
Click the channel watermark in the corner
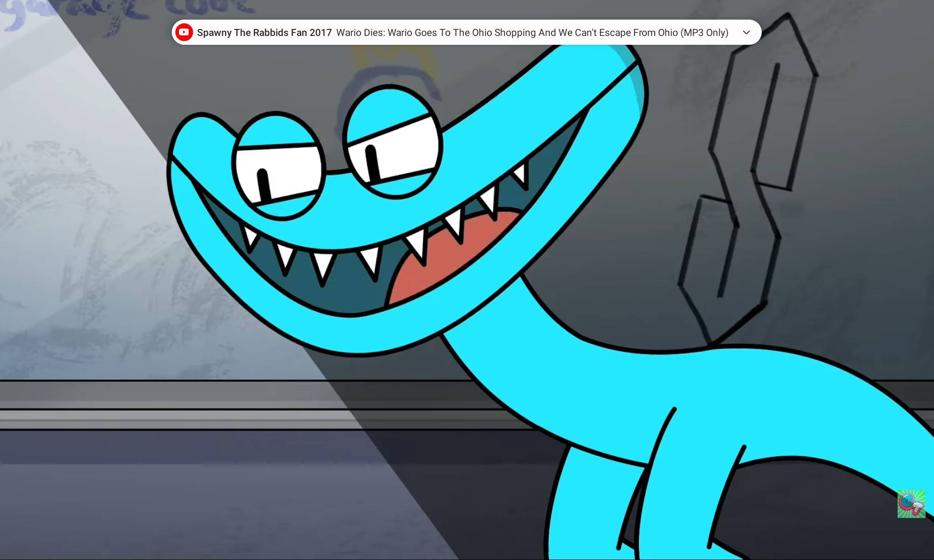(911, 504)
